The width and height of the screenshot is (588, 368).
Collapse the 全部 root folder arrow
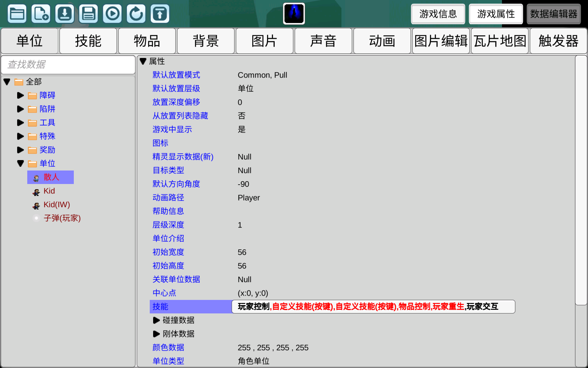[7, 82]
